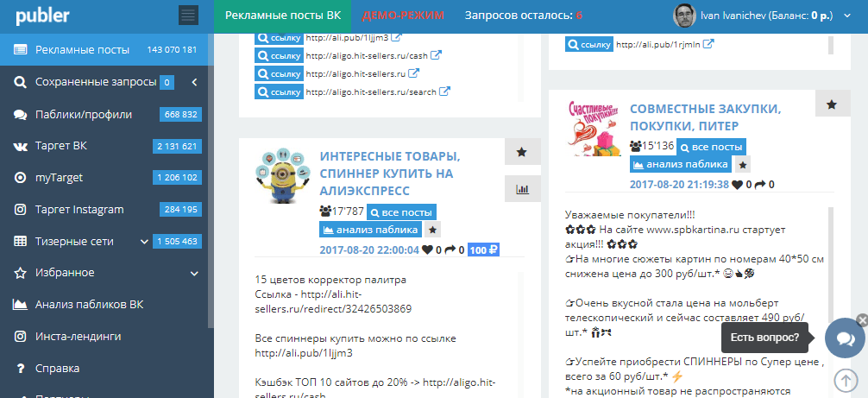Search ali.pub/1rjmln via ссылку button
The image size is (868, 398).
point(589,45)
